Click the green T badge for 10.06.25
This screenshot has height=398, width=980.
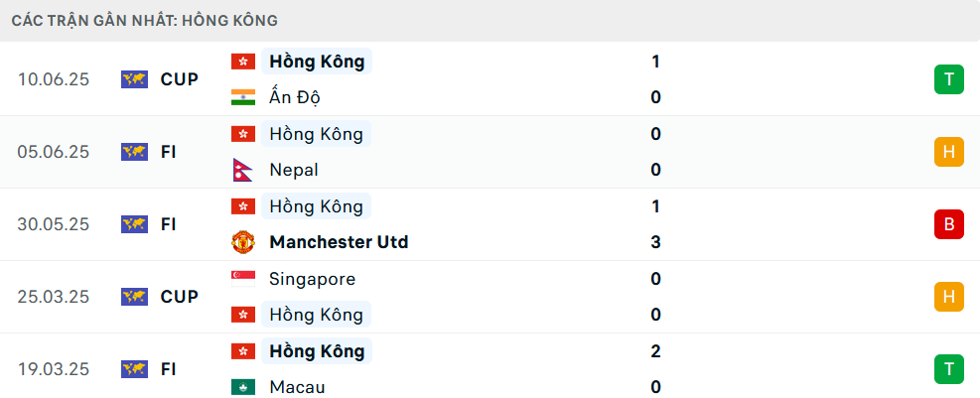[x=949, y=79]
